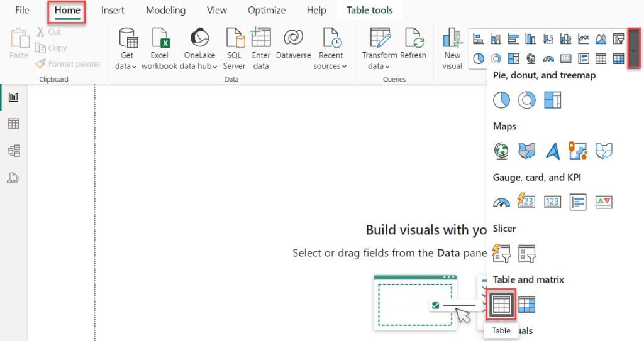The height and width of the screenshot is (341, 644).
Task: Insert Multi-row card under Gauge, card, and KPI
Action: point(578,202)
